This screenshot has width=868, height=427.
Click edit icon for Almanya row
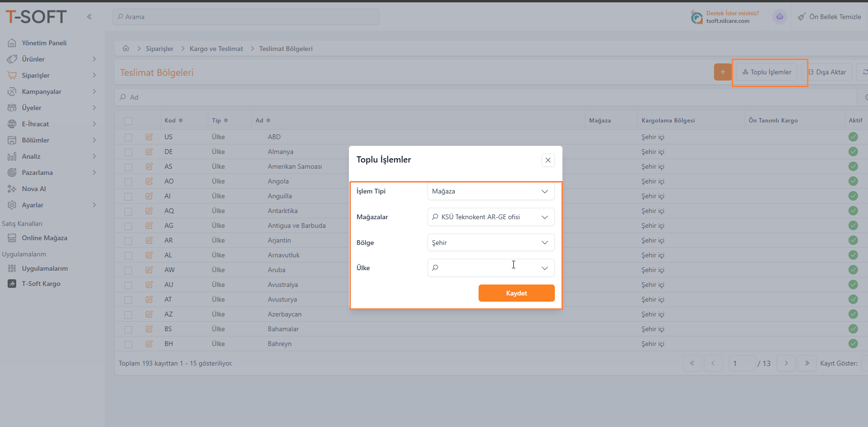[x=149, y=152]
